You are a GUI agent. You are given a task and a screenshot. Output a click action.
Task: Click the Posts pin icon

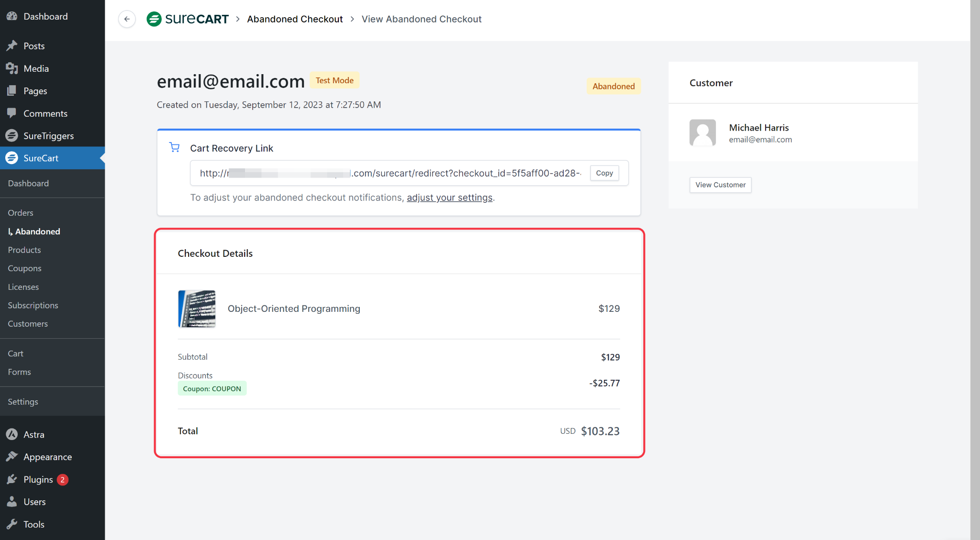(x=12, y=46)
